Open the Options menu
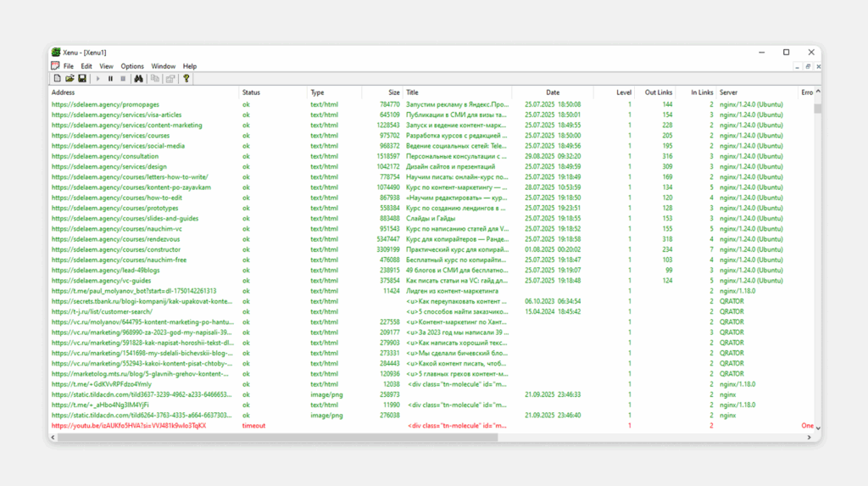The image size is (868, 486). click(132, 66)
